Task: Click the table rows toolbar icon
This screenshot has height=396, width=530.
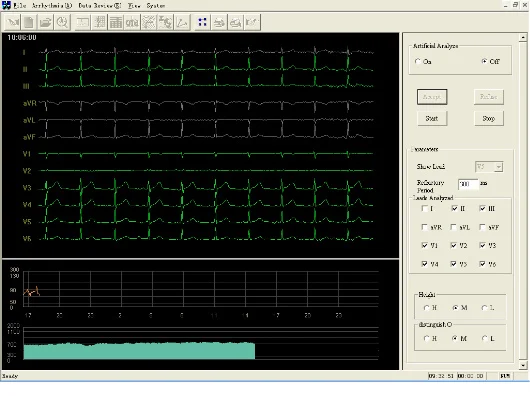Action: (x=116, y=22)
